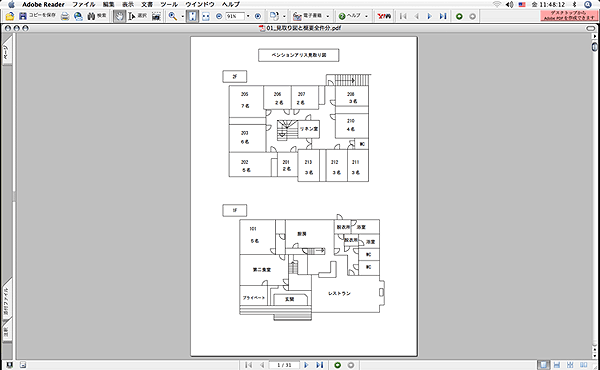Click the pink Adobe PDF creation banner
Screen dimensions: 600x370
[x=569, y=16]
